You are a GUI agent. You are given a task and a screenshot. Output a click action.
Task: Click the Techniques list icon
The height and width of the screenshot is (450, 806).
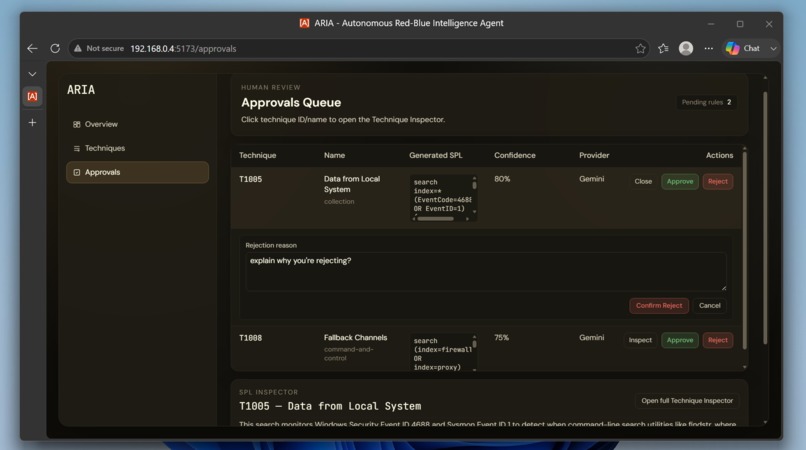tap(77, 148)
